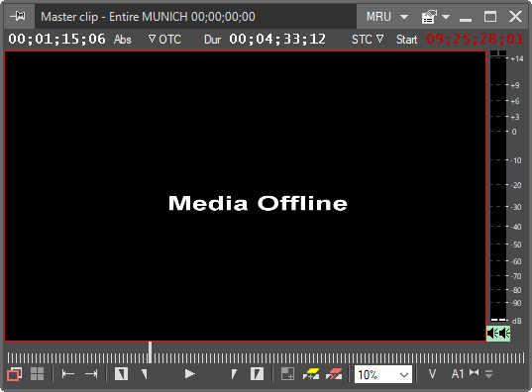This screenshot has height=392, width=532.
Task: Select the red Start timecode 09;25;28;01
Action: pos(475,39)
